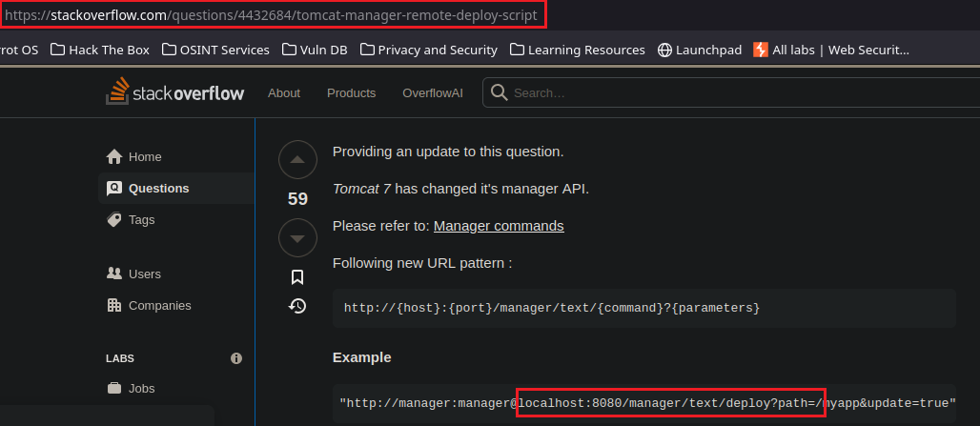Screen dimensions: 980x426
Task: Expand the OSINT Services bookmark folder
Action: [215, 50]
